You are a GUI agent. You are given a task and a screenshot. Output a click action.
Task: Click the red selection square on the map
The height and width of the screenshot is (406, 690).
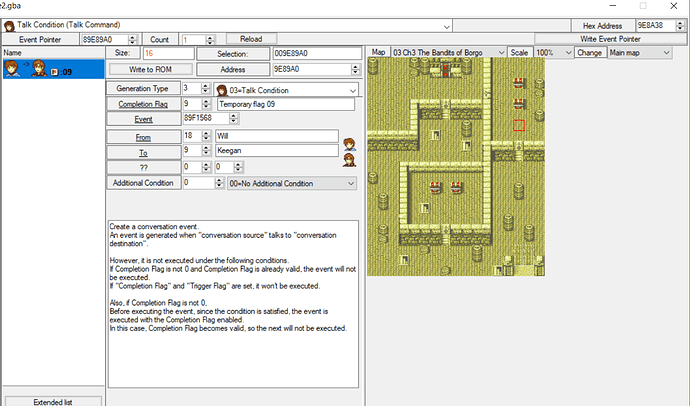pyautogui.click(x=519, y=125)
